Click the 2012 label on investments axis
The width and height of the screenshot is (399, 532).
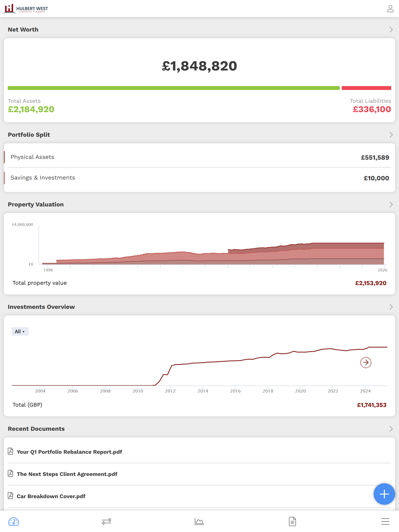(170, 391)
